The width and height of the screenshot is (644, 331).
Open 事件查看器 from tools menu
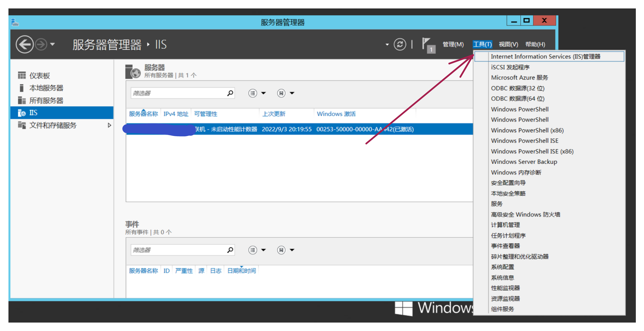505,246
